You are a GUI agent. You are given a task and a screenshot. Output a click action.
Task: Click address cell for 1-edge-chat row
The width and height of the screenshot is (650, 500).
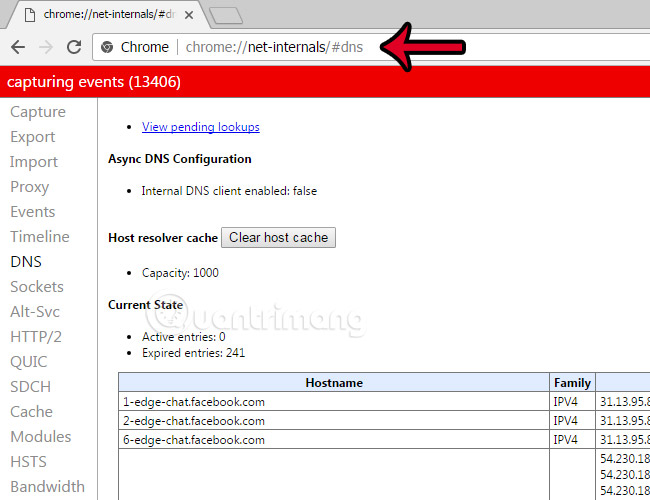pos(623,401)
